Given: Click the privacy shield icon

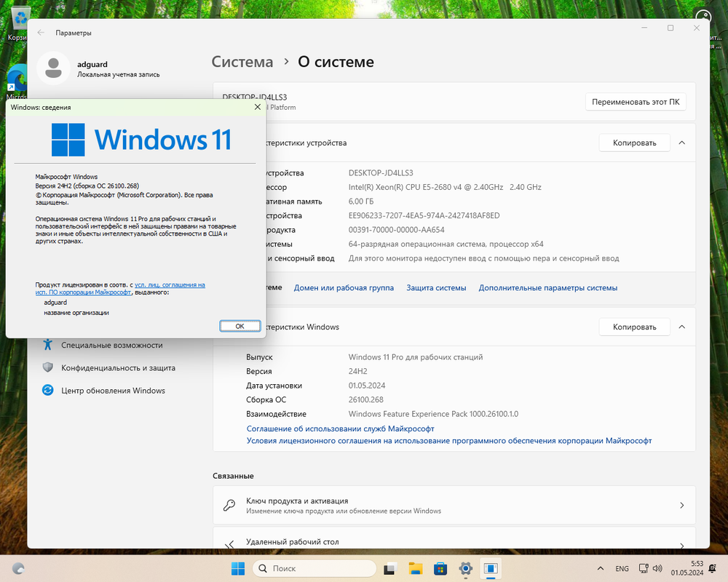Looking at the screenshot, I should 48,367.
